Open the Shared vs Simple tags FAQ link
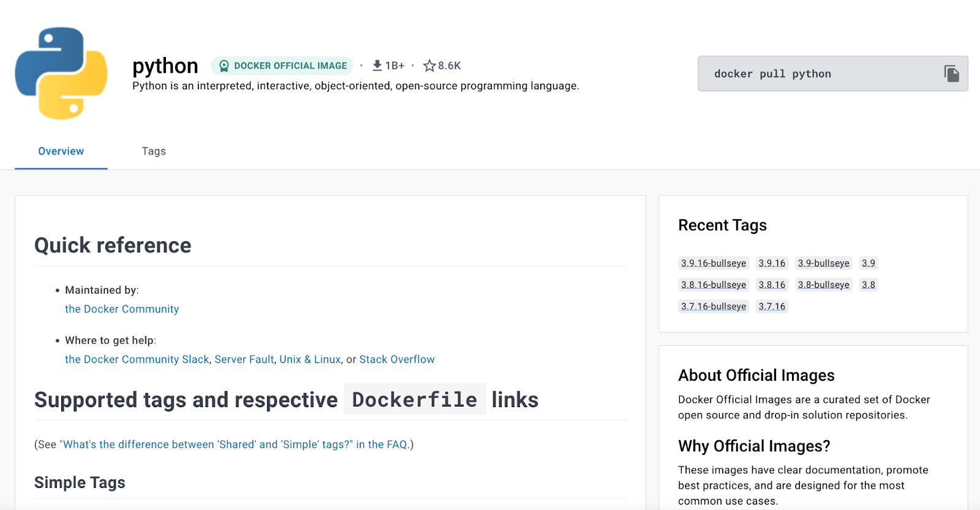980x510 pixels. tap(233, 444)
